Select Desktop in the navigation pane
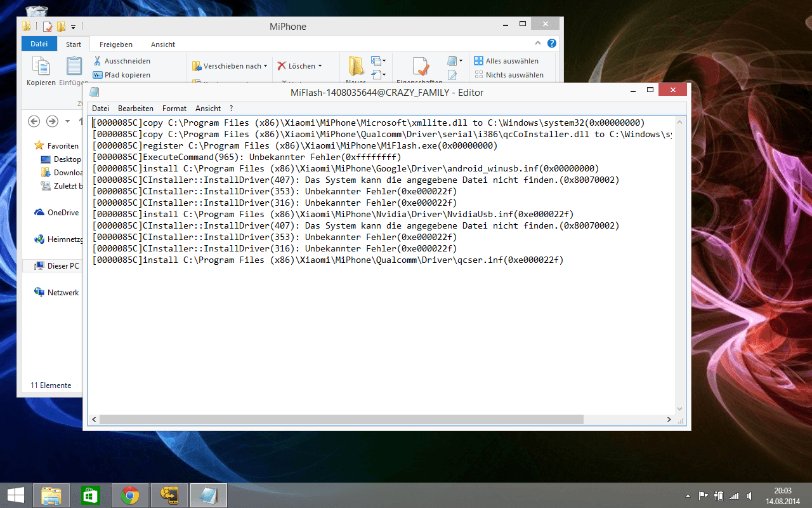 coord(61,159)
